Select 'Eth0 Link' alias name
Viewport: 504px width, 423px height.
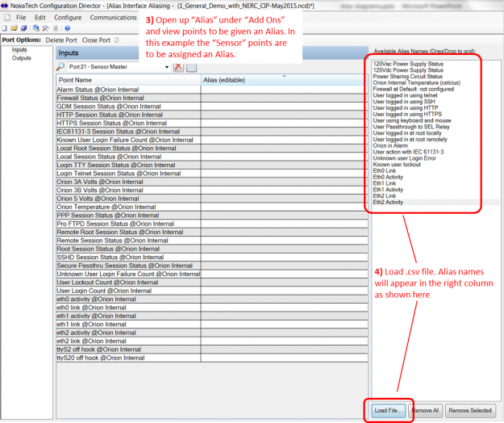(x=385, y=170)
